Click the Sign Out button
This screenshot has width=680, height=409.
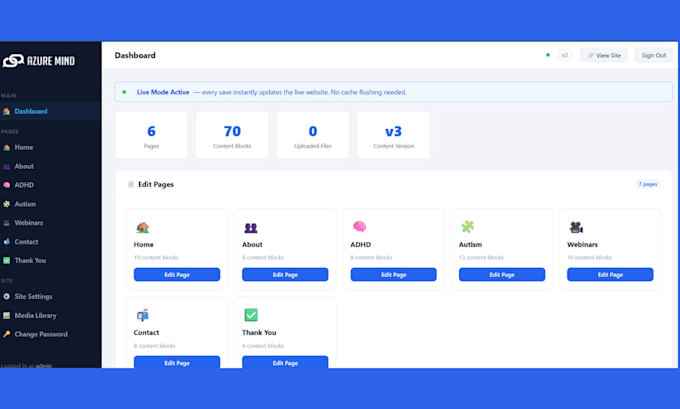[x=654, y=55]
